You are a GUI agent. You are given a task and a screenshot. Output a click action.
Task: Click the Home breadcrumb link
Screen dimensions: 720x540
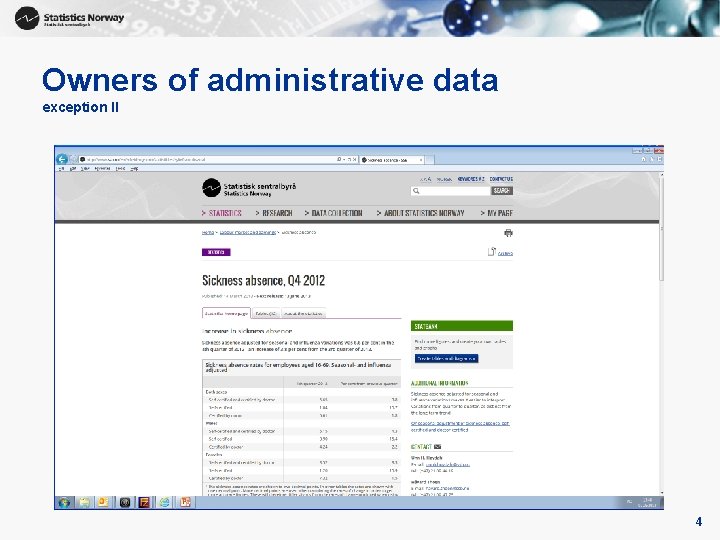[208, 232]
